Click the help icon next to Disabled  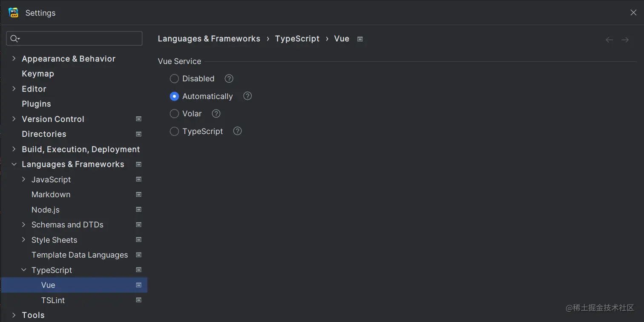click(229, 79)
